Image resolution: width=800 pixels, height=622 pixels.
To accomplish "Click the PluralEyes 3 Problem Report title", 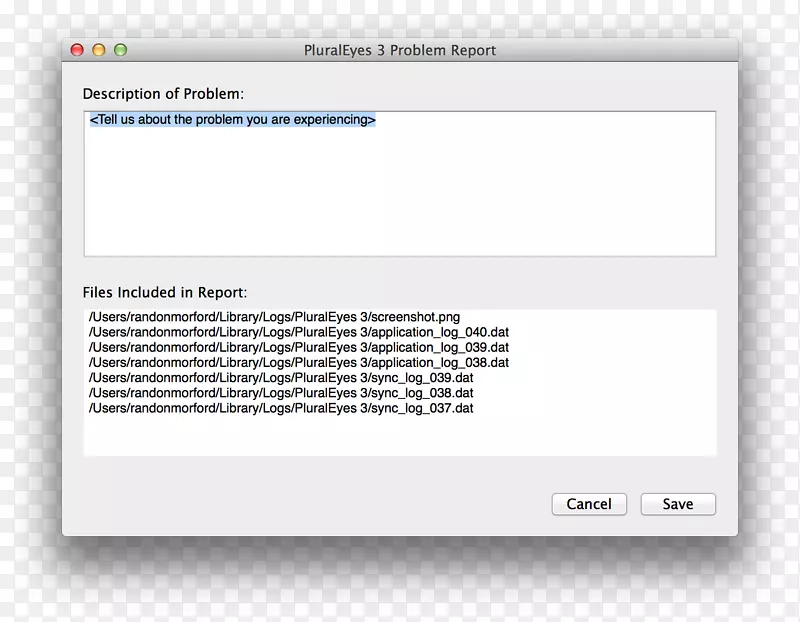I will (x=400, y=50).
